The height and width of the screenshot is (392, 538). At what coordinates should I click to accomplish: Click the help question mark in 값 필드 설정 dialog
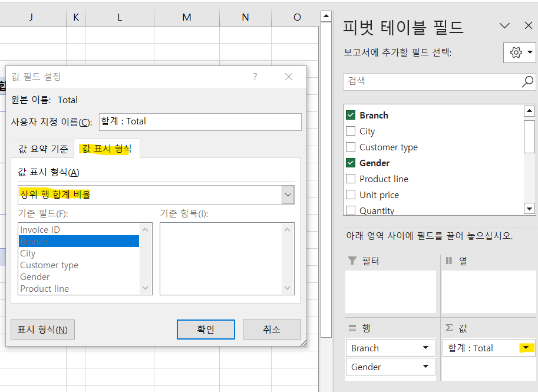click(255, 77)
